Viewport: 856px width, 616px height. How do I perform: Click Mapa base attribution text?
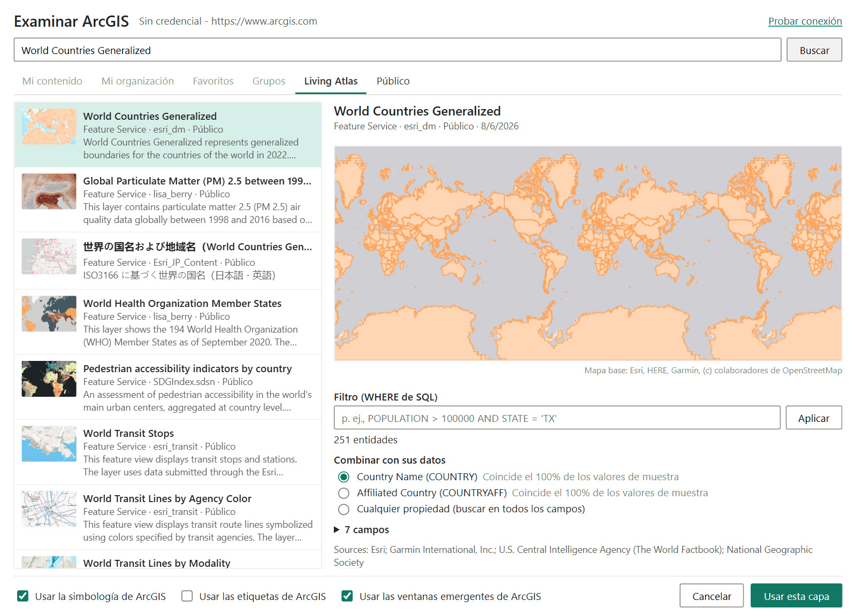[713, 371]
